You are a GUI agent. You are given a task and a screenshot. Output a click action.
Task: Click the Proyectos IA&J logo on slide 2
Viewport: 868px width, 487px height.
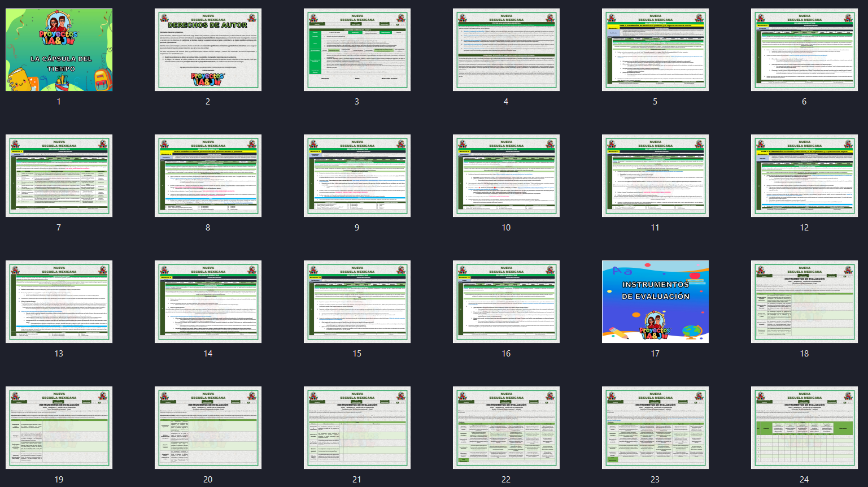(x=207, y=79)
